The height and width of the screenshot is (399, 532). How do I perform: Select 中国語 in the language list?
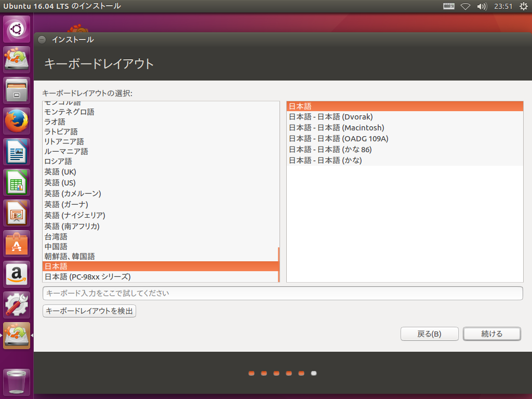coord(160,247)
